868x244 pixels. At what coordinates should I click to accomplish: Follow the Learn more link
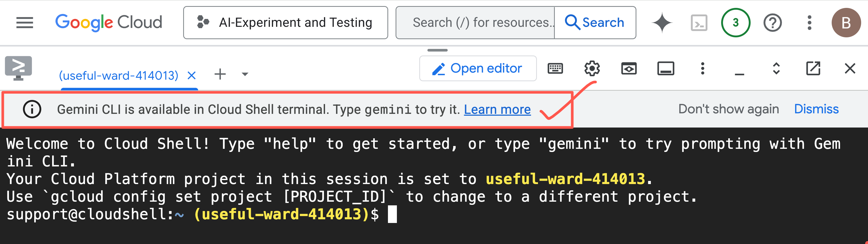[497, 109]
